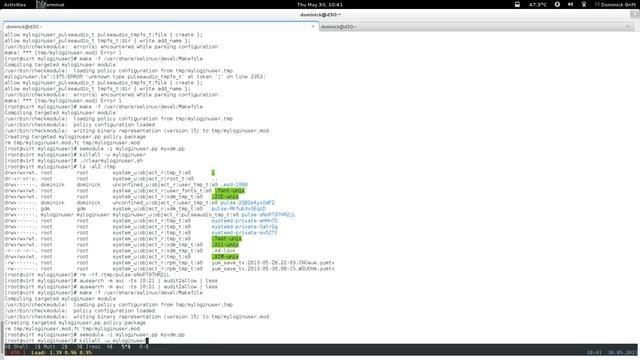Click the yum_save_tx.2013-05-28 file name
This screenshot has height=360, width=640.
273,262
